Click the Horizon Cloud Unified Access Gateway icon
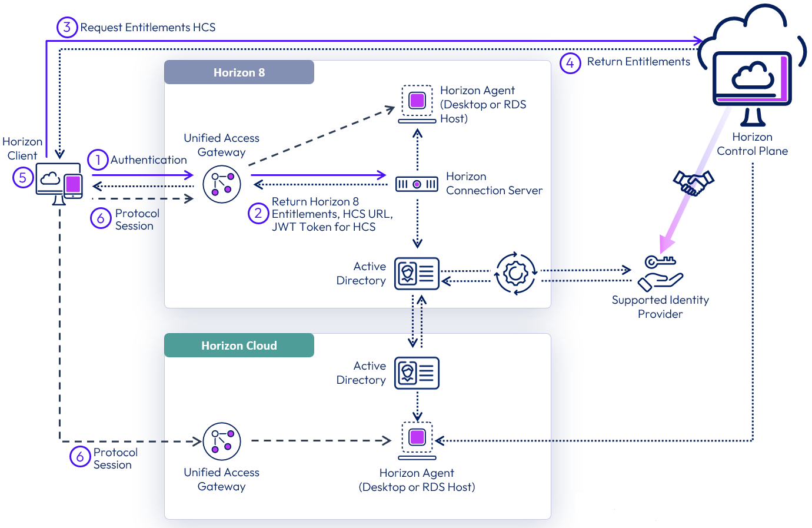Viewport: 812px width, 528px height. coord(222,441)
